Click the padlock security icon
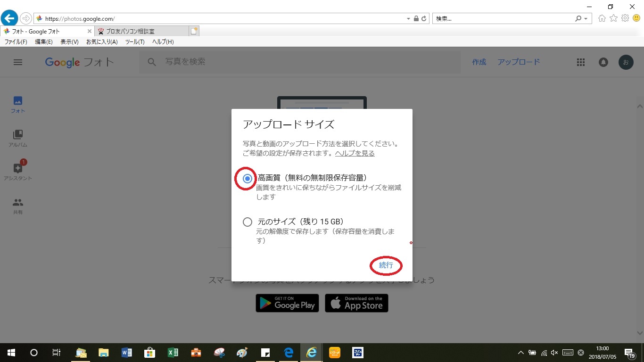The width and height of the screenshot is (644, 362). pyautogui.click(x=416, y=19)
